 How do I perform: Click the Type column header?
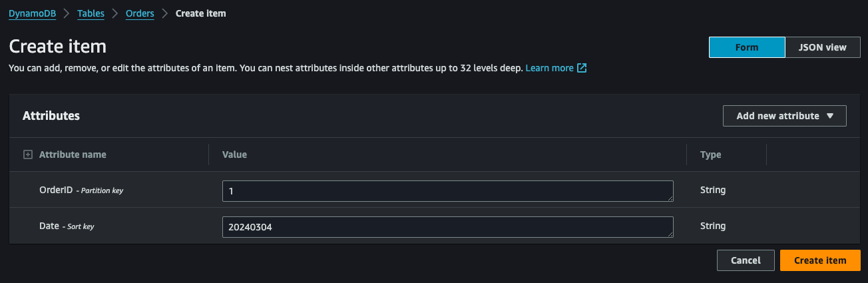(710, 154)
